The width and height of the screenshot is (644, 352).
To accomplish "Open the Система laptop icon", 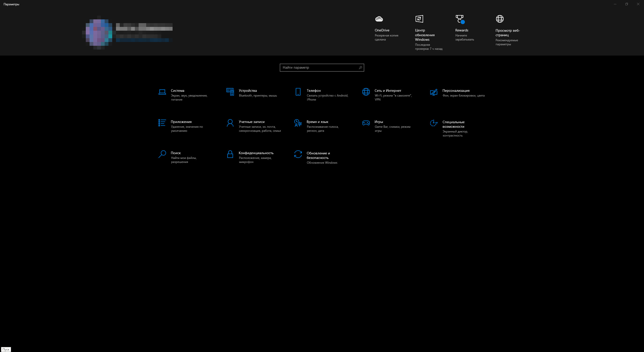I will click(x=162, y=92).
